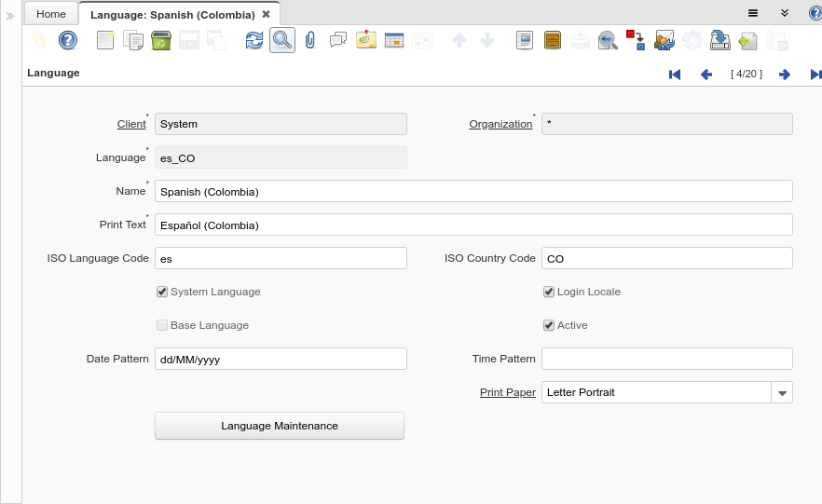The image size is (822, 504).
Task: Click the Language Maintenance button
Action: [x=280, y=426]
